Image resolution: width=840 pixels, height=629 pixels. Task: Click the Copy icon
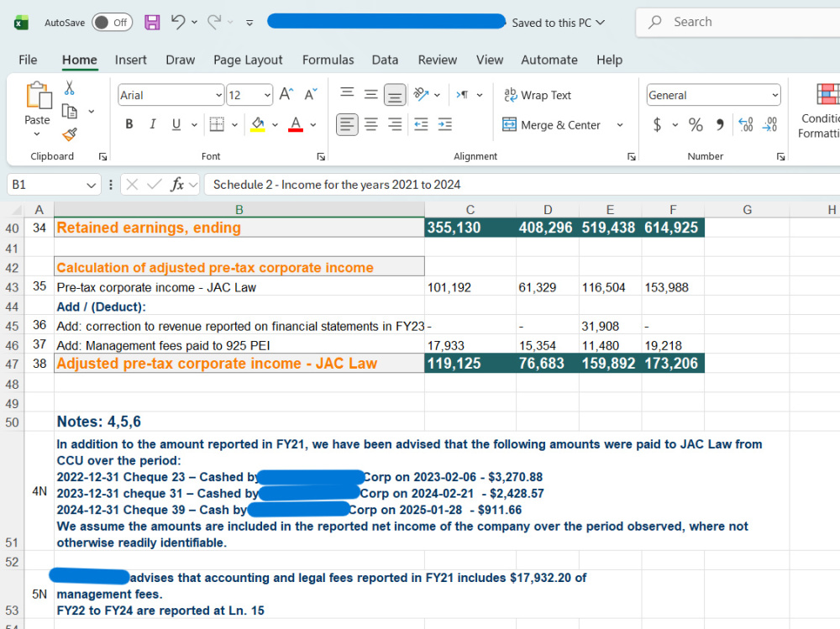[70, 111]
